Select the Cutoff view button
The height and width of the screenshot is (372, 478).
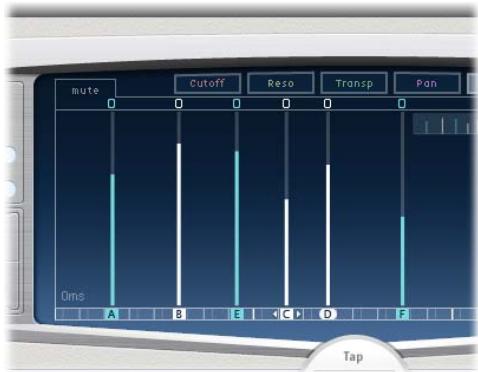tap(207, 83)
